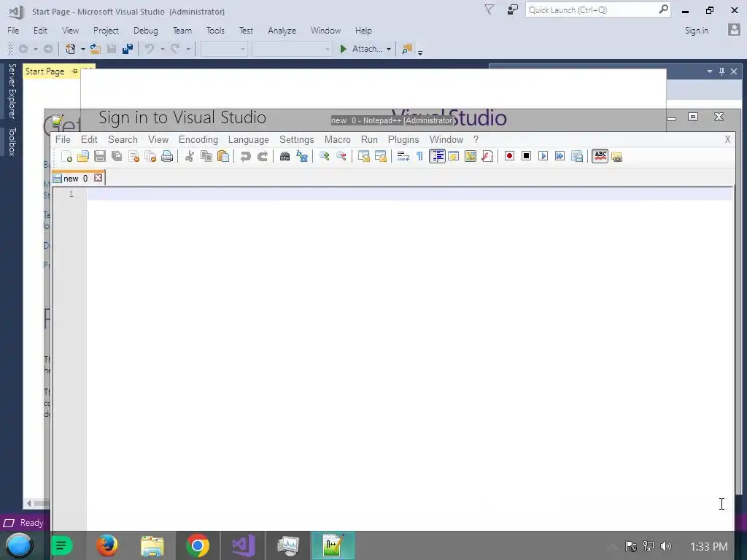Play back recorded macro in Notepad++
This screenshot has height=560, width=747.
543,156
